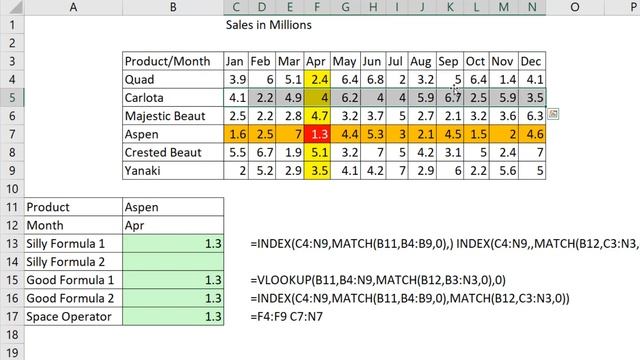
Task: Select row 13 header
Action: coord(12,244)
